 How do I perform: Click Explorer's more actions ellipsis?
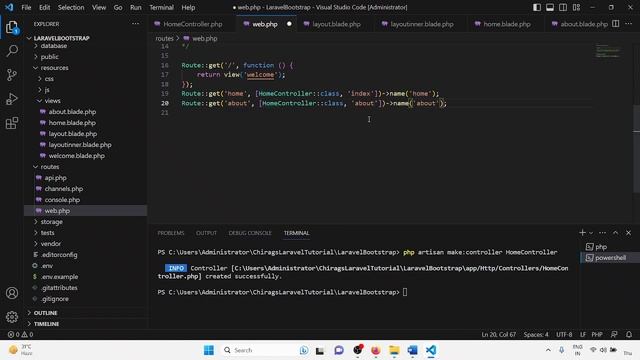tap(136, 24)
